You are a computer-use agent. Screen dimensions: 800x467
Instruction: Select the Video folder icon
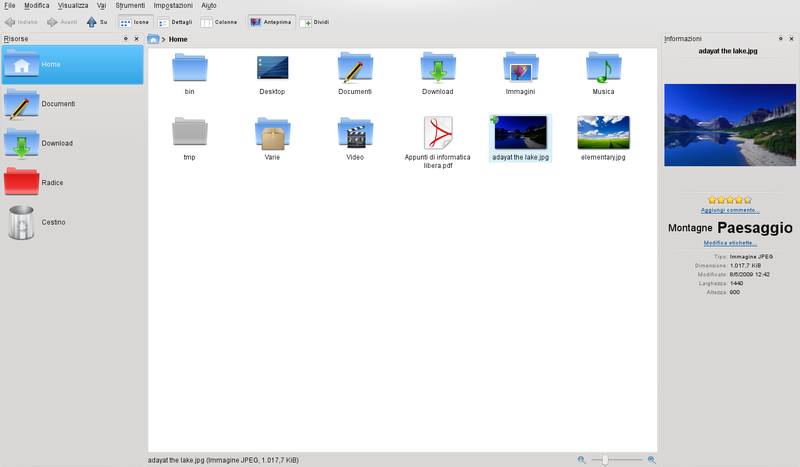(x=354, y=134)
